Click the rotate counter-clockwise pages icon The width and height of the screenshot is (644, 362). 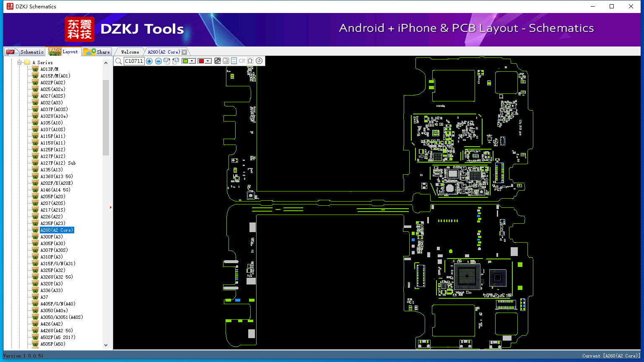(176, 61)
